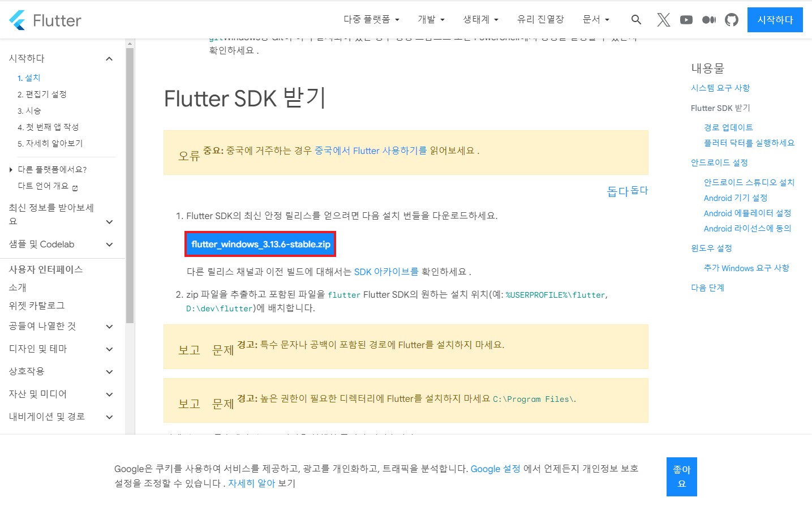Click the sidebar vertical scrollbar thumb
Image resolution: width=812 pixels, height=519 pixels.
point(130,185)
